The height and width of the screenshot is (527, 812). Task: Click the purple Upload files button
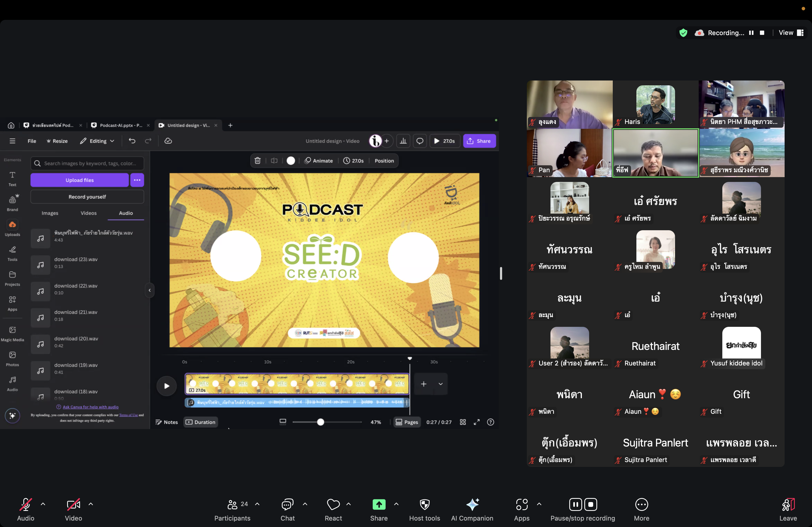tap(79, 180)
